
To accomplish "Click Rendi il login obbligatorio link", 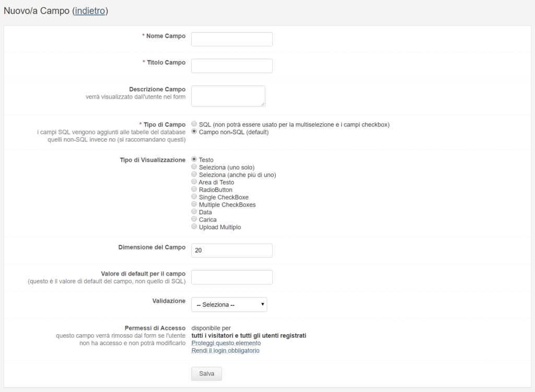I will pyautogui.click(x=225, y=351).
